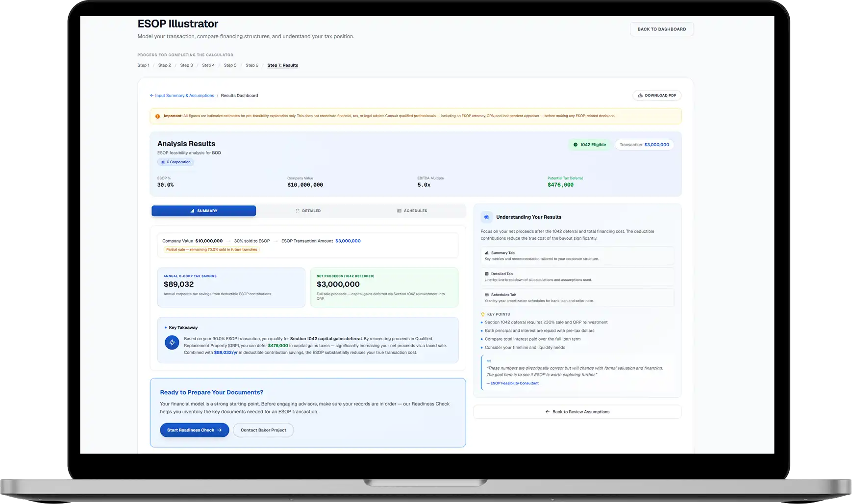Click the Results Dashboard breadcrumb text

(239, 96)
